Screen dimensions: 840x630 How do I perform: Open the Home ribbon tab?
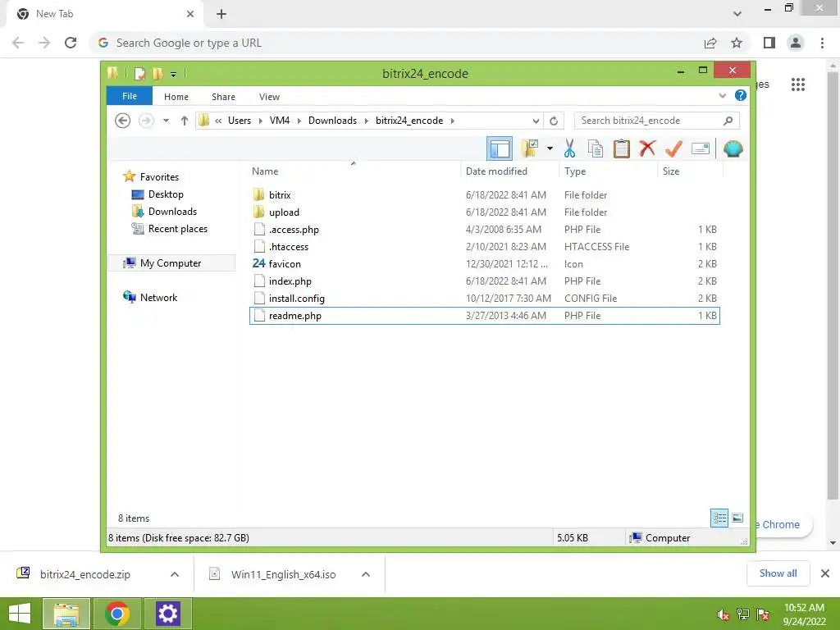tap(176, 97)
